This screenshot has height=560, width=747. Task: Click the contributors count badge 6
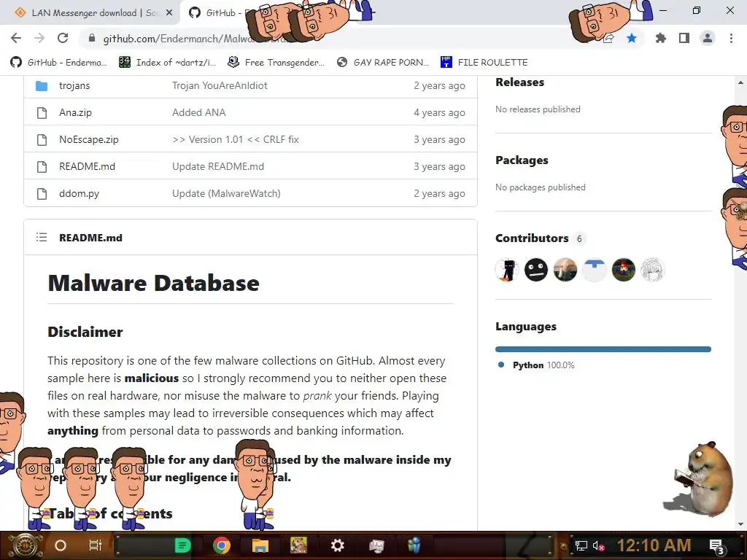579,238
